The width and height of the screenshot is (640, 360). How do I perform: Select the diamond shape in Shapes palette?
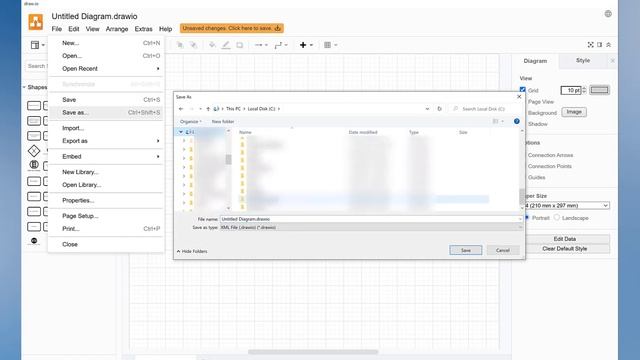click(34, 151)
